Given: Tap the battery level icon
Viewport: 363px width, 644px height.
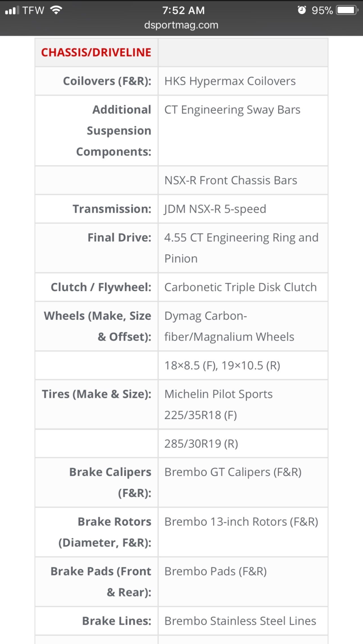Looking at the screenshot, I should click(x=347, y=10).
